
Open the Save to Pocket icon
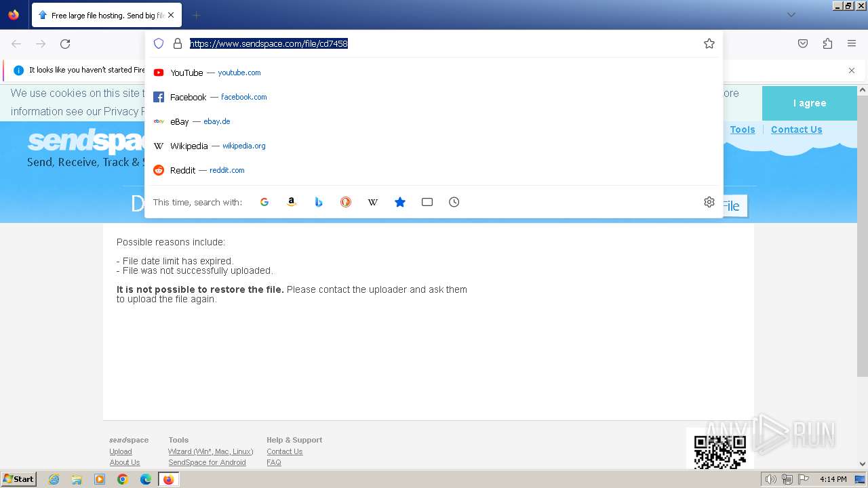click(x=803, y=43)
